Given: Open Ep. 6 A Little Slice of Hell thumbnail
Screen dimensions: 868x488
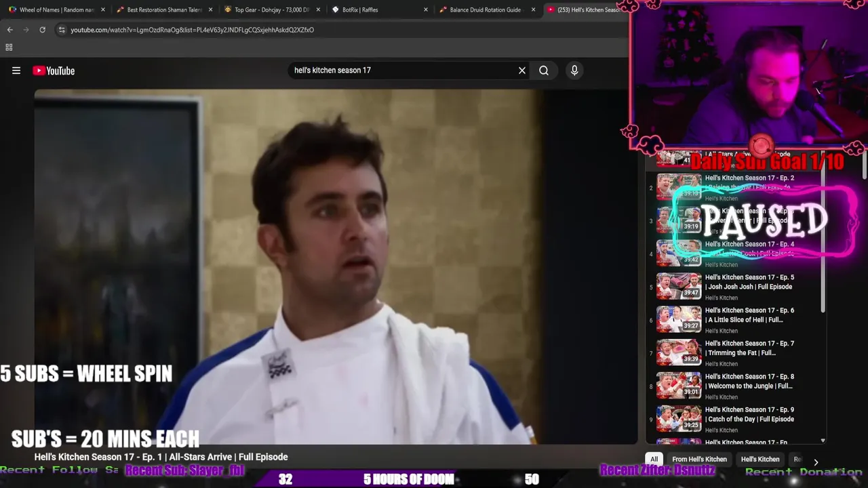Looking at the screenshot, I should point(679,319).
